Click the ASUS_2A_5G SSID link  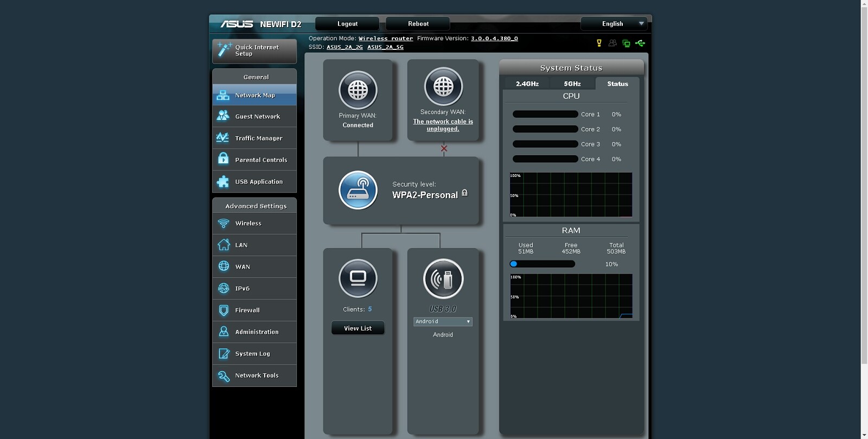coord(385,47)
